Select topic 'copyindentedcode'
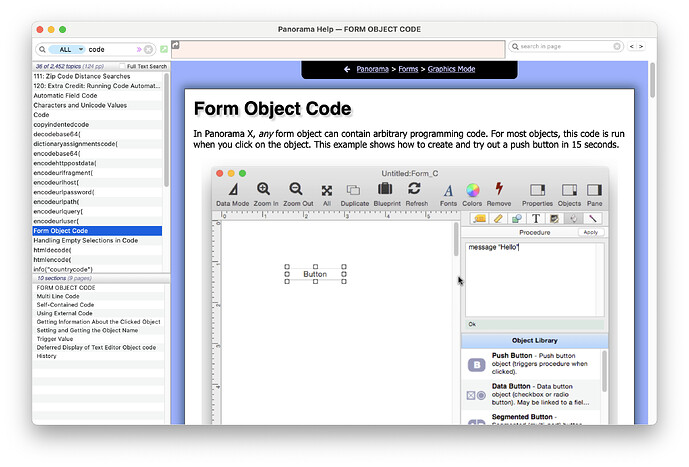The width and height of the screenshot is (689, 467). tap(98, 124)
